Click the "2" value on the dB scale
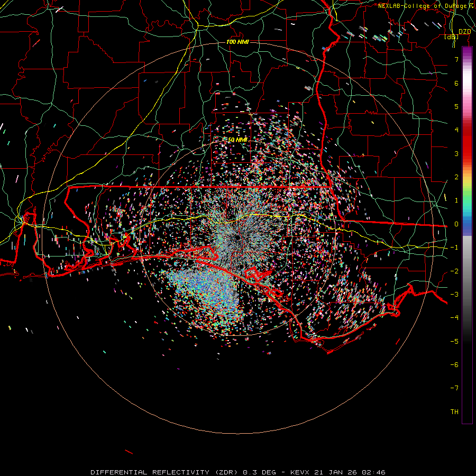476x476 pixels. (456, 177)
